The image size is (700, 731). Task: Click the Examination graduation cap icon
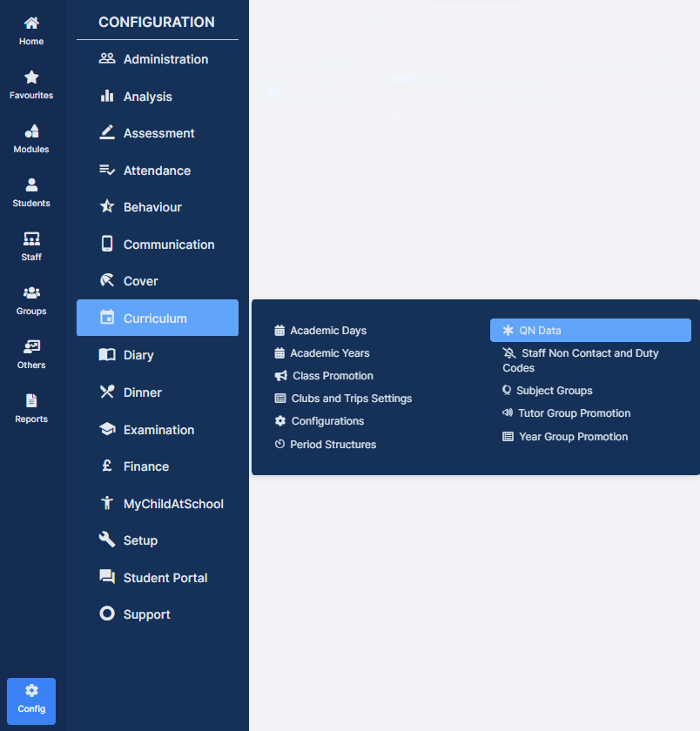107,429
